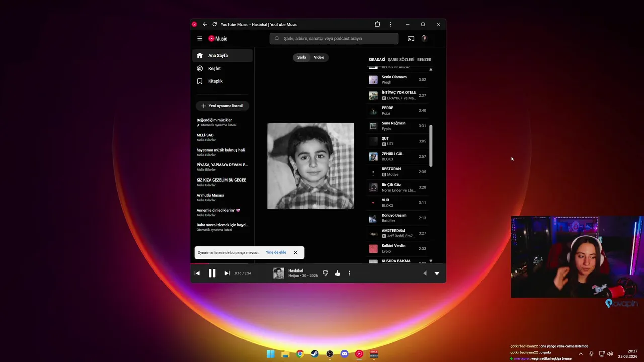Open Daha sonra izlemek için playlist
Screen dimensions: 644x362
222,227
